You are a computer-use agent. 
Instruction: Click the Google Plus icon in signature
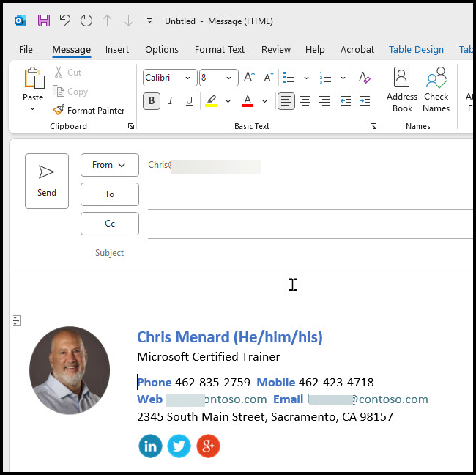(x=208, y=446)
